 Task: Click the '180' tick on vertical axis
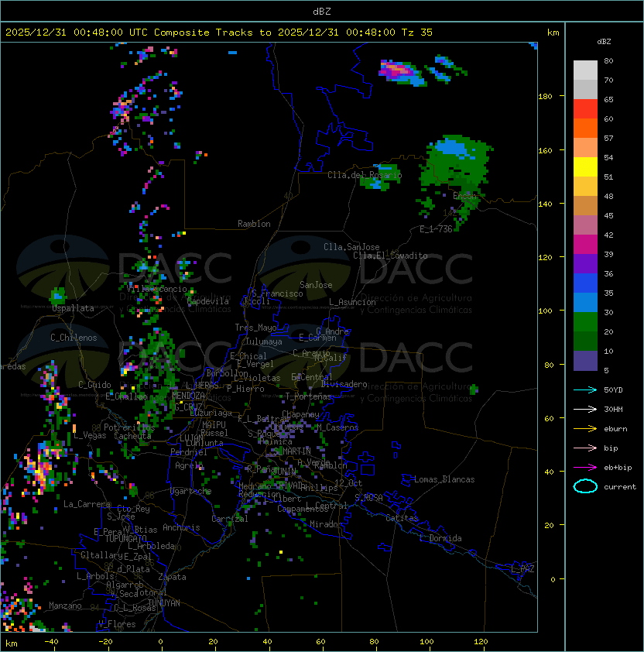click(545, 97)
